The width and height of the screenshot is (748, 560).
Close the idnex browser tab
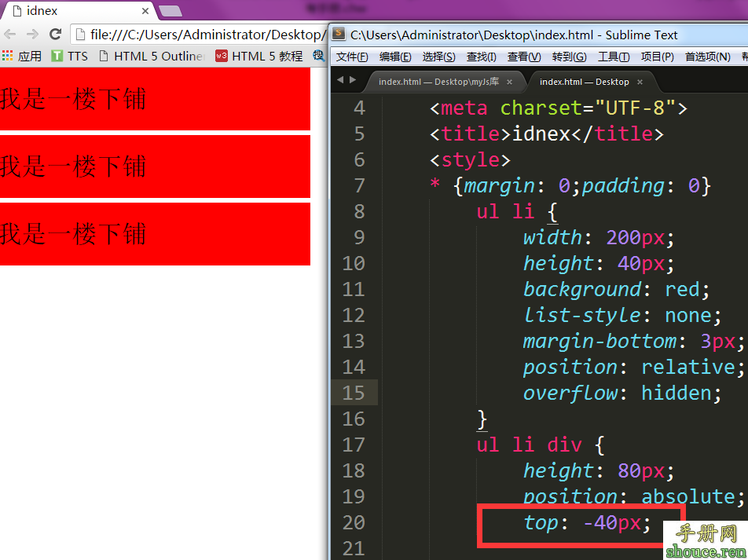point(145,11)
